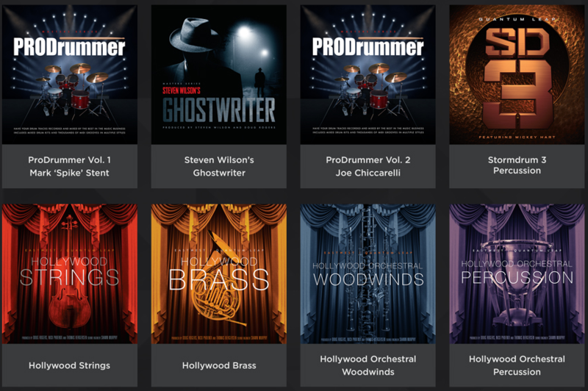Click the 'ProDrummer Vol. 1 Mark Spike Stent' label
This screenshot has width=588, height=391.
click(70, 166)
